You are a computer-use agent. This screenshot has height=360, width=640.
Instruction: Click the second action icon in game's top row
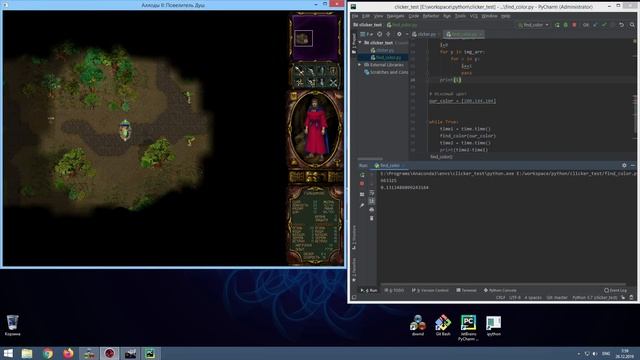311,71
